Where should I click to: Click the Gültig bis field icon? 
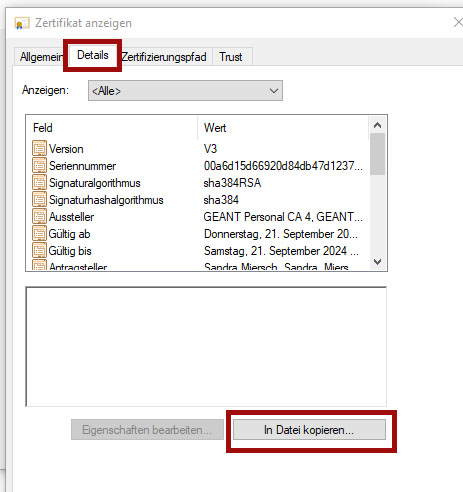[x=39, y=250]
